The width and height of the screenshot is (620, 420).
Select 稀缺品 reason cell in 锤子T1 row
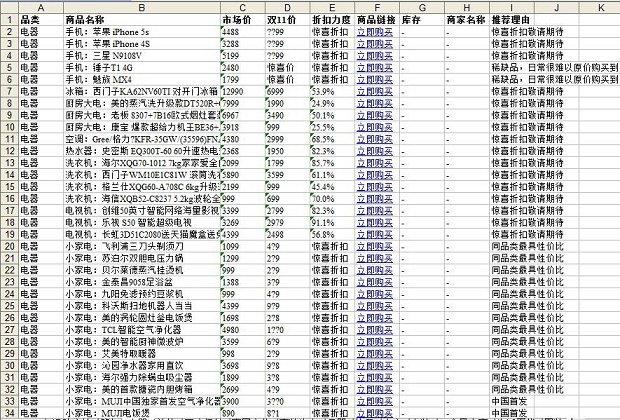click(x=554, y=68)
